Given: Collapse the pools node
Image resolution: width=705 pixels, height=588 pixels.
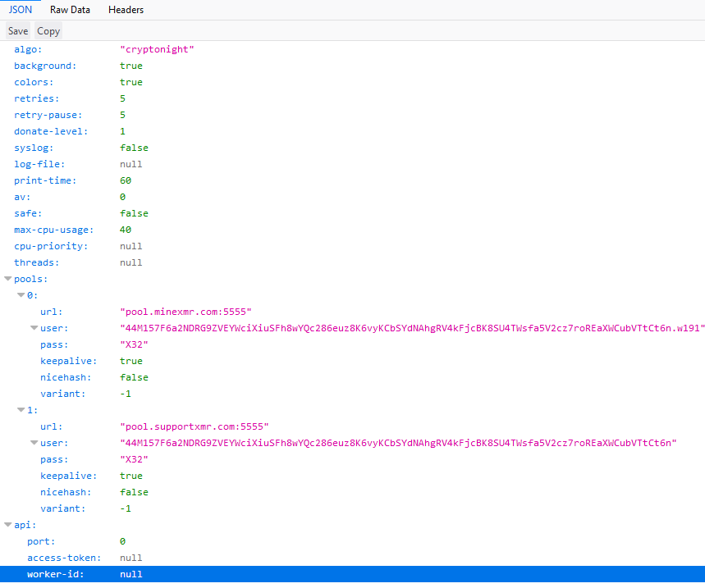Looking at the screenshot, I should click(7, 279).
